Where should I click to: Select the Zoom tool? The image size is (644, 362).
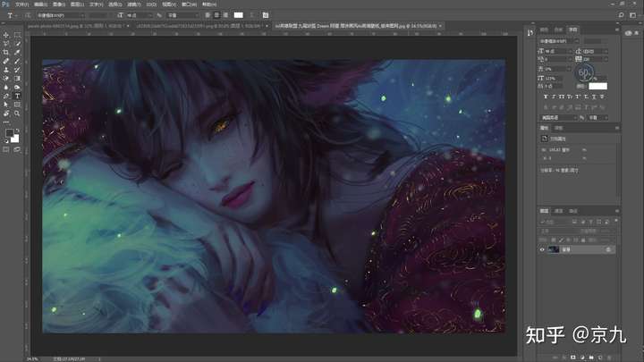pyautogui.click(x=17, y=114)
